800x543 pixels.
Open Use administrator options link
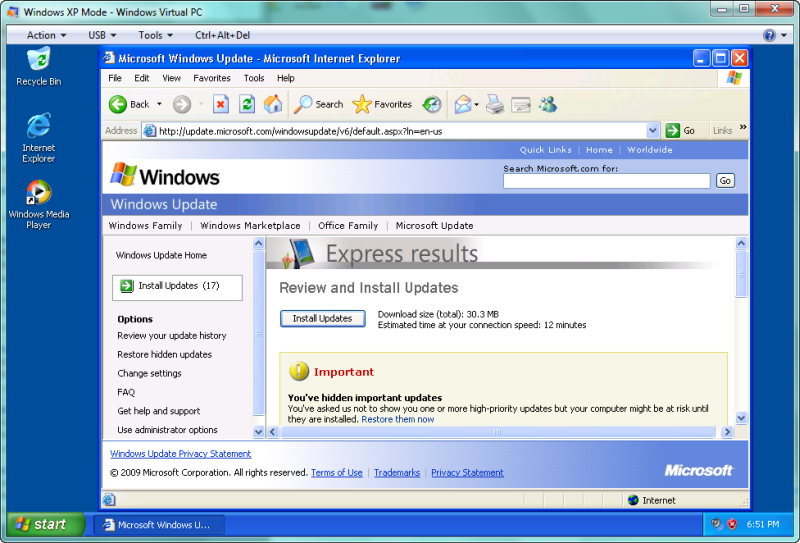(x=167, y=430)
